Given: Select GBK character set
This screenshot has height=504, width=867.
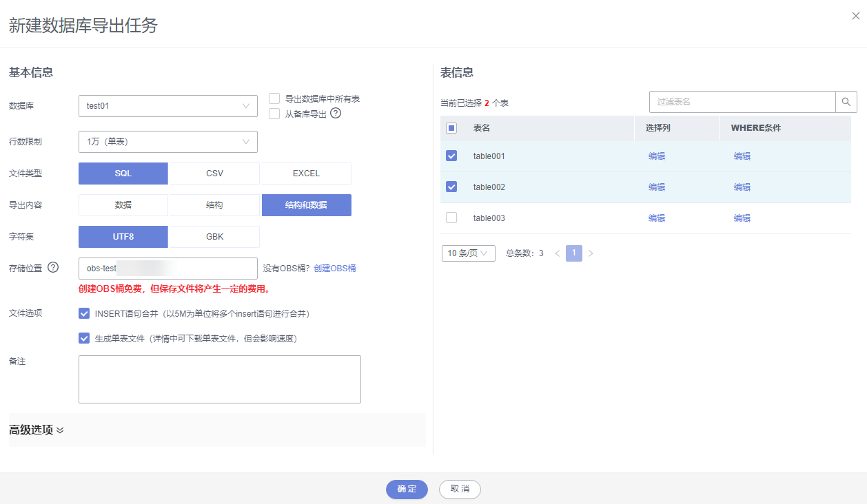Looking at the screenshot, I should 214,237.
